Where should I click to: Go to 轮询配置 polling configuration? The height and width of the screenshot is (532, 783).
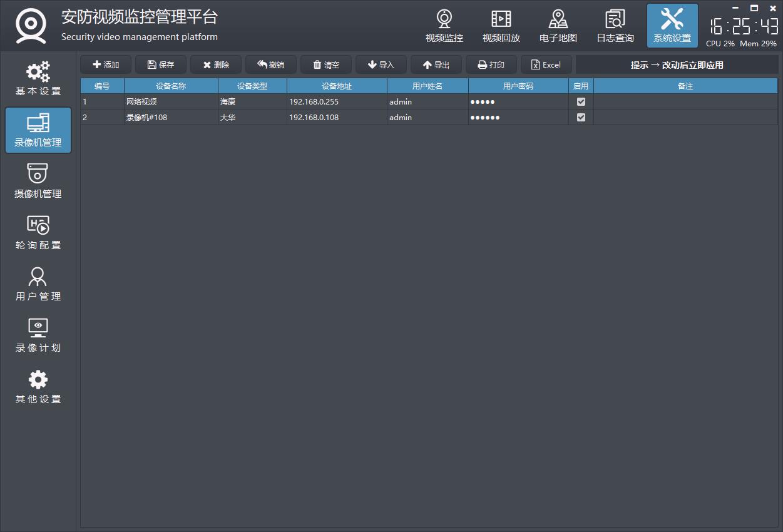click(x=38, y=233)
